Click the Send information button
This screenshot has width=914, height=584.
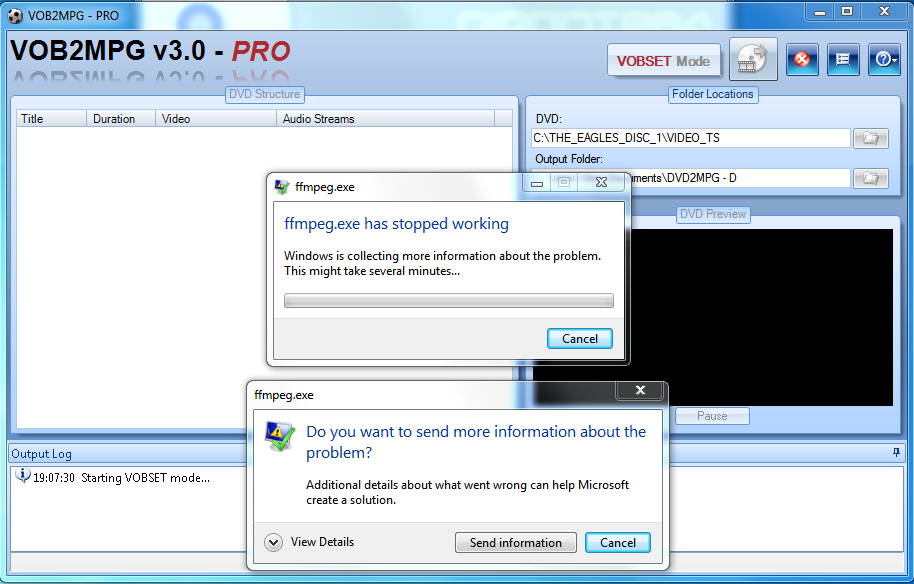(x=515, y=543)
